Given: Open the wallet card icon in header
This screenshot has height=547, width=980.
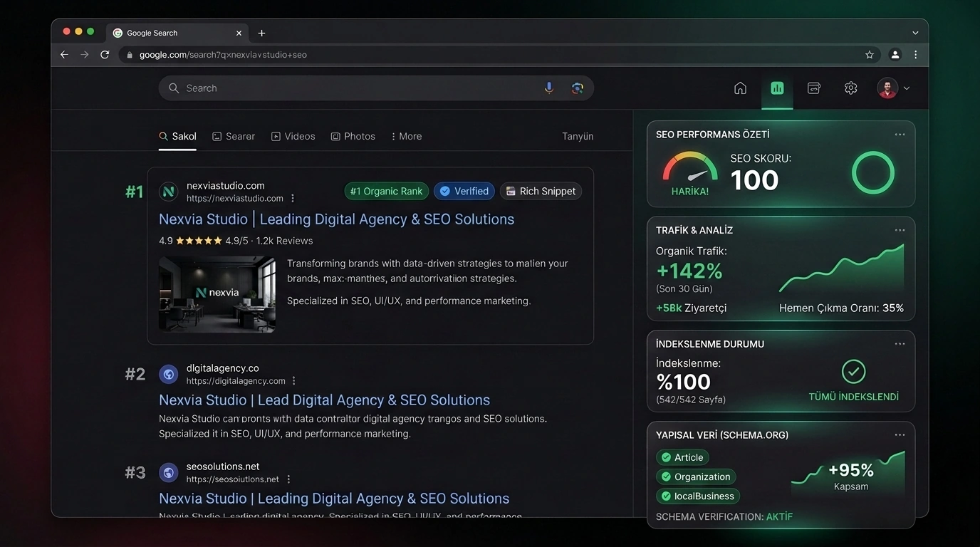Looking at the screenshot, I should pyautogui.click(x=814, y=88).
